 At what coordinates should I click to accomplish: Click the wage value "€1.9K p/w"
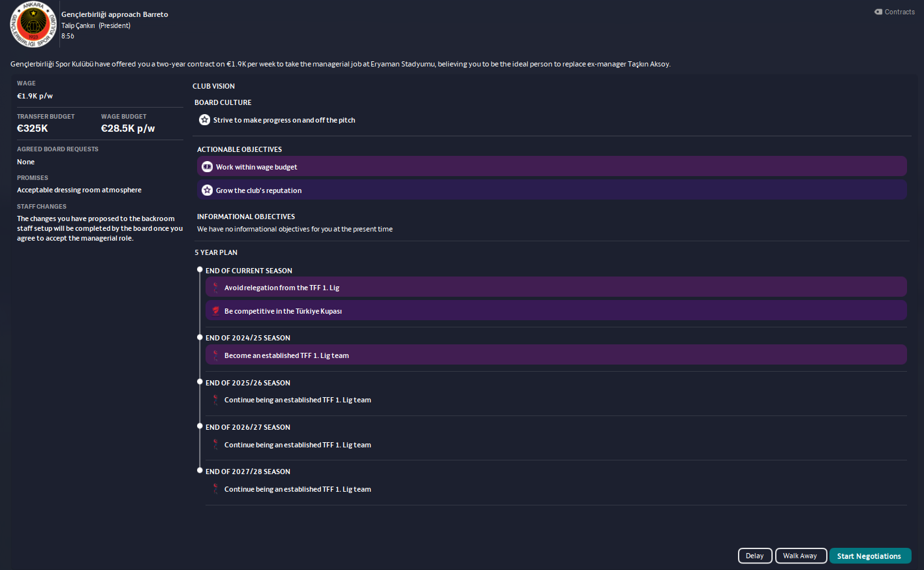(35, 96)
